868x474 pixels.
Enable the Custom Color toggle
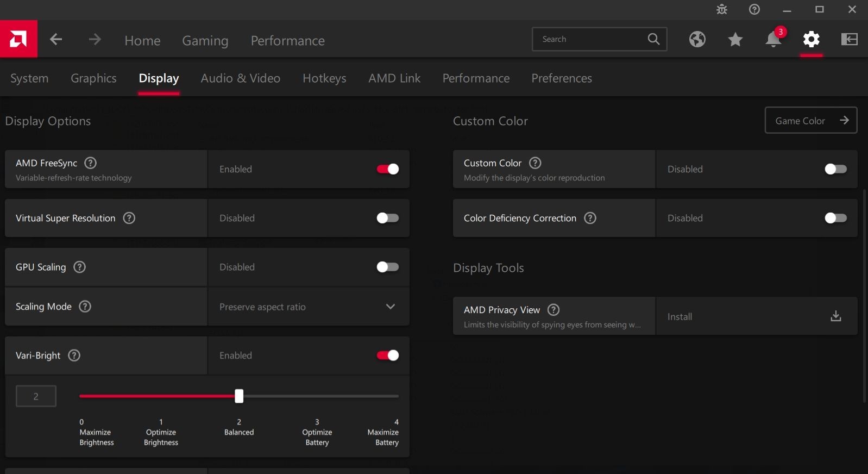pyautogui.click(x=835, y=169)
